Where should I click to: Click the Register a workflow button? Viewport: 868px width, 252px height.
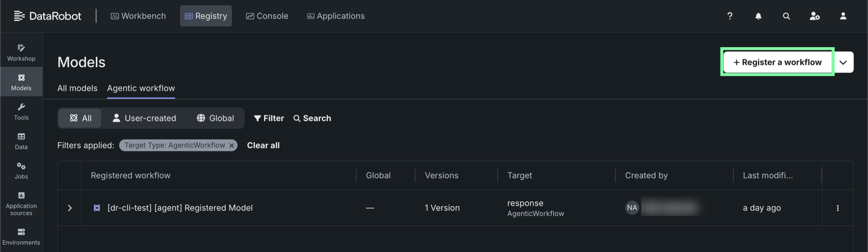coord(777,62)
